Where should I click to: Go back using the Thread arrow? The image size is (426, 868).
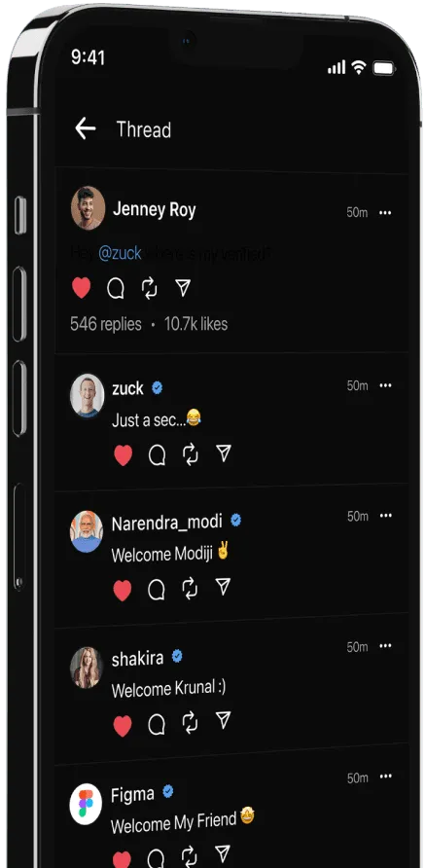tap(86, 128)
